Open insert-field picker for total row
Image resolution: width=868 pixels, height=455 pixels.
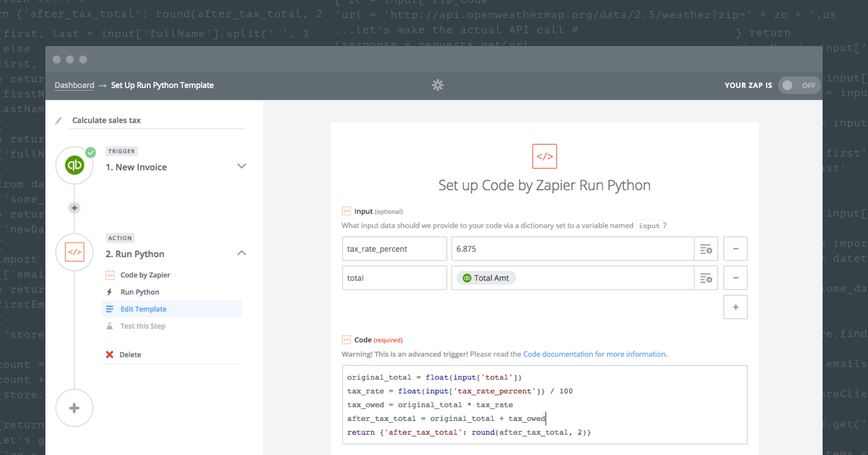(x=706, y=279)
